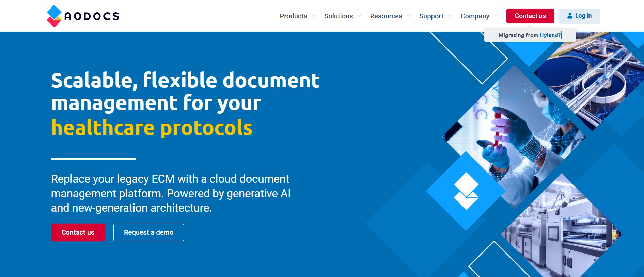Expand the Products dropdown chevron
Viewport: 644px width, 277px height.
click(314, 16)
